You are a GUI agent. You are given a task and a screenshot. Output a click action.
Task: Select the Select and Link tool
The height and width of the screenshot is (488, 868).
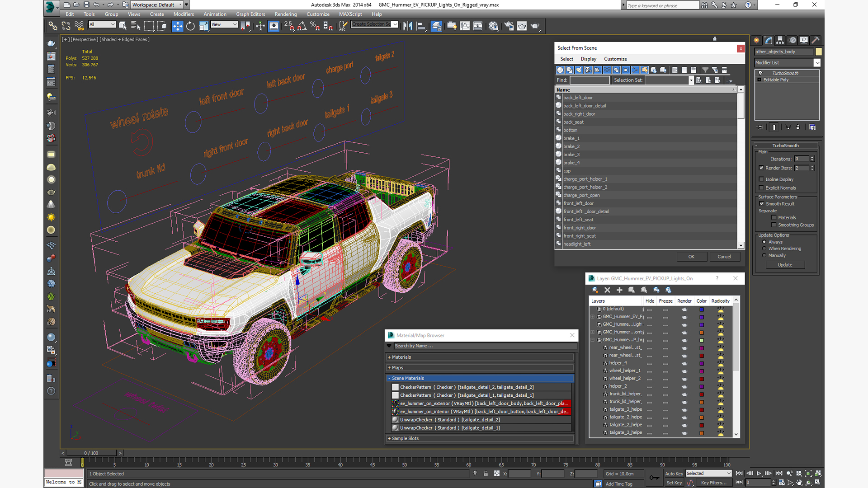pyautogui.click(x=53, y=26)
